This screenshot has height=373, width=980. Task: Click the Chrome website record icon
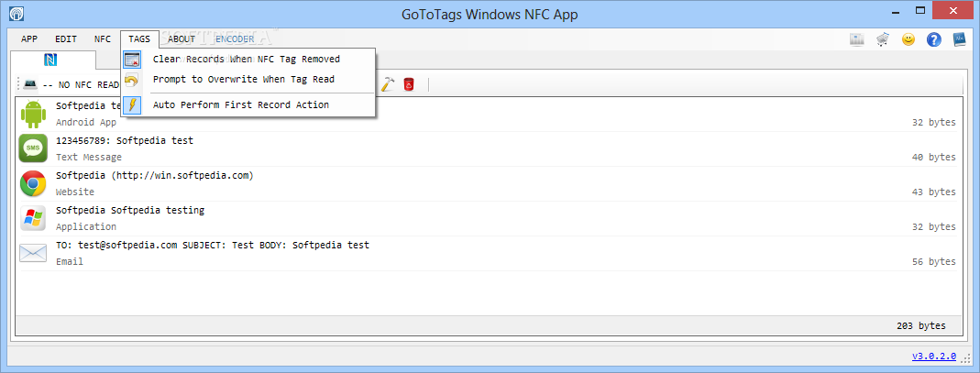(32, 183)
